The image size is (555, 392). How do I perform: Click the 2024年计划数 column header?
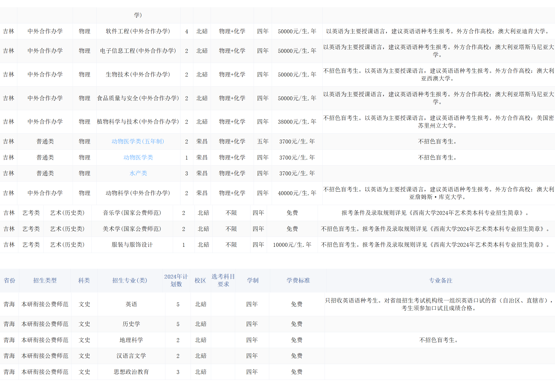pos(176,280)
